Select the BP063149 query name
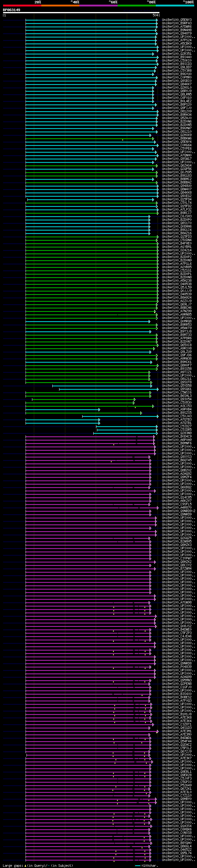 11,10
